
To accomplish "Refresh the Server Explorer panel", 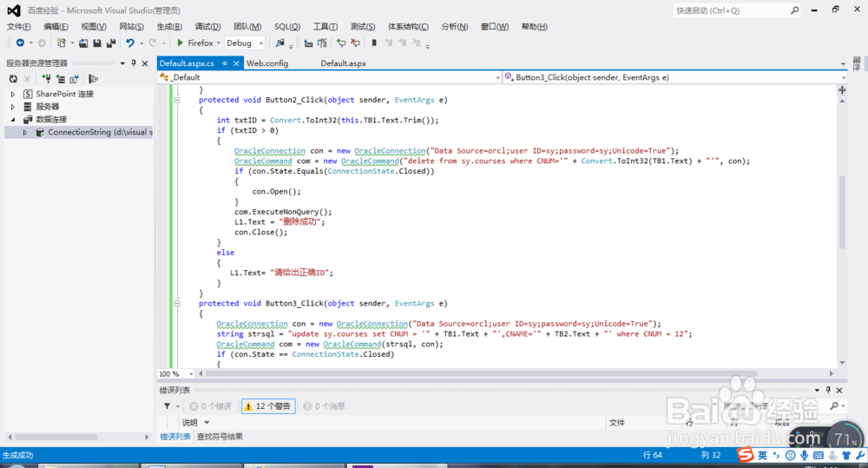I will [x=13, y=79].
